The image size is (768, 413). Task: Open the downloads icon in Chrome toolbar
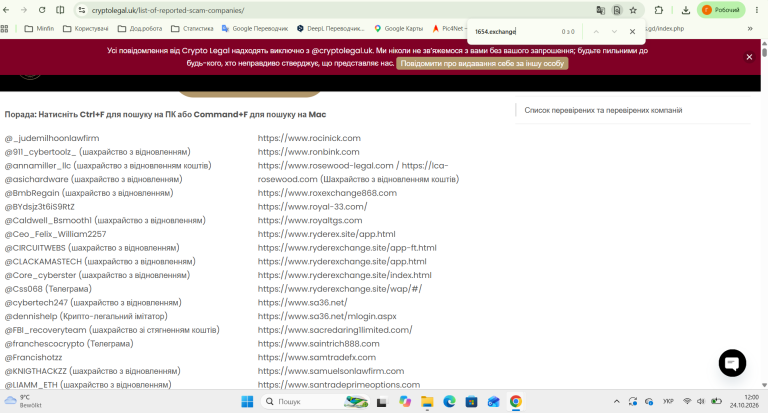click(x=686, y=10)
